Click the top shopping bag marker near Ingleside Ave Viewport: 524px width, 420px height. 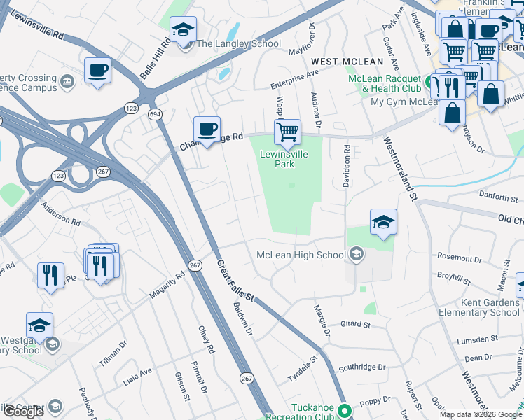(x=455, y=29)
